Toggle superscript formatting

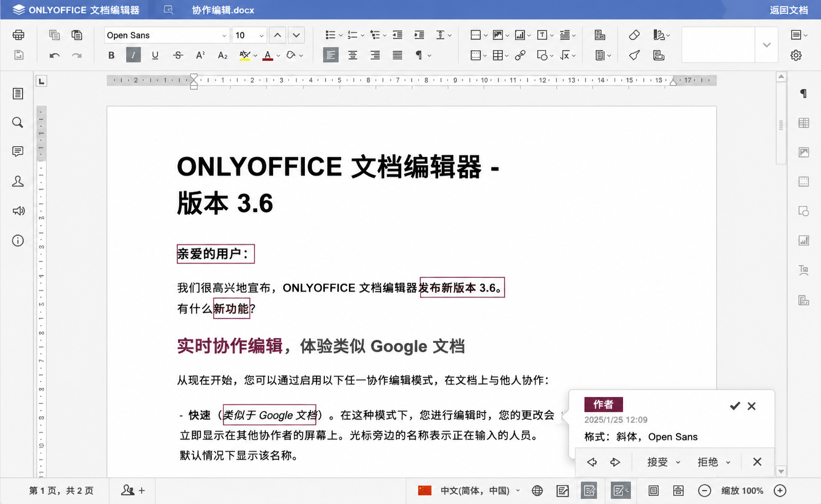click(200, 55)
